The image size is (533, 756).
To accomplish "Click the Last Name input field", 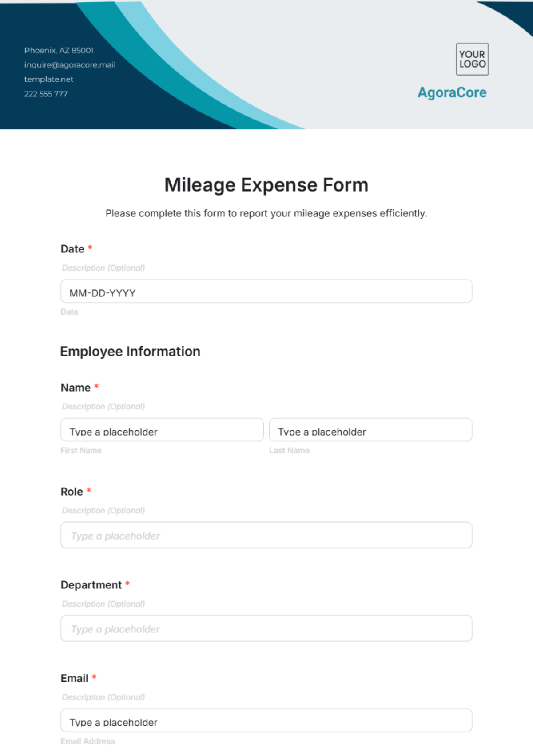I will point(370,430).
